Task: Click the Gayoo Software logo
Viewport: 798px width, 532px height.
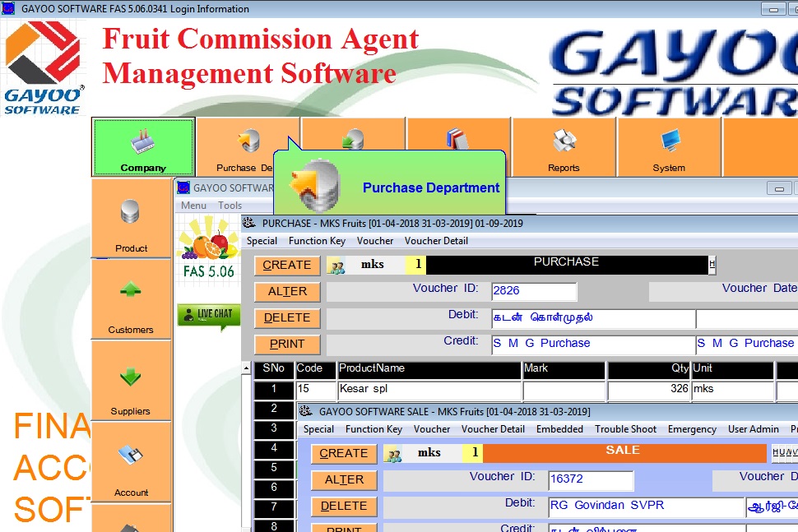Action: tap(43, 67)
